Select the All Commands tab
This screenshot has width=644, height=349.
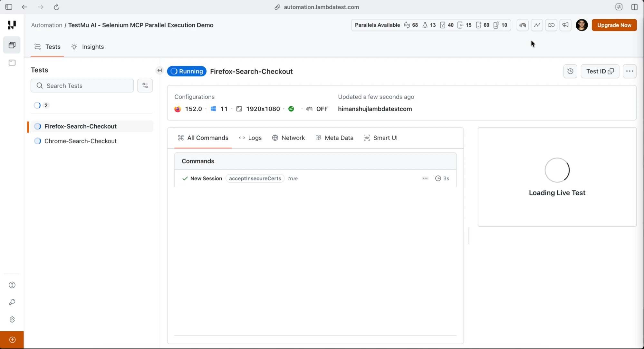tap(203, 138)
